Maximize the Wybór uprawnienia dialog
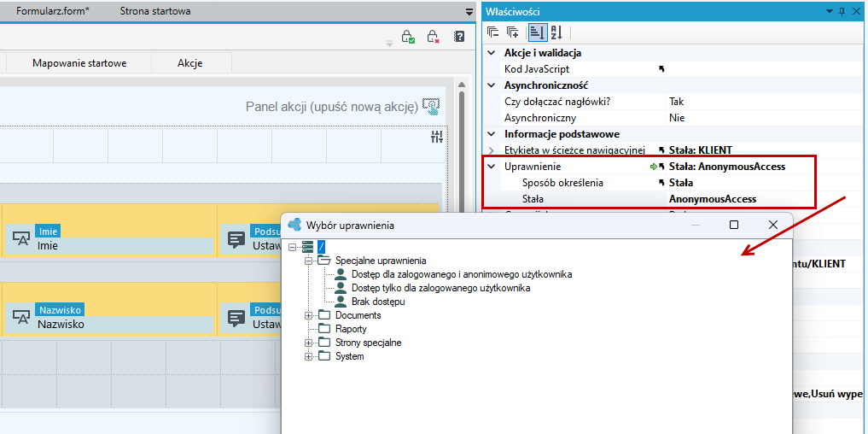This screenshot has height=434, width=868. (734, 225)
